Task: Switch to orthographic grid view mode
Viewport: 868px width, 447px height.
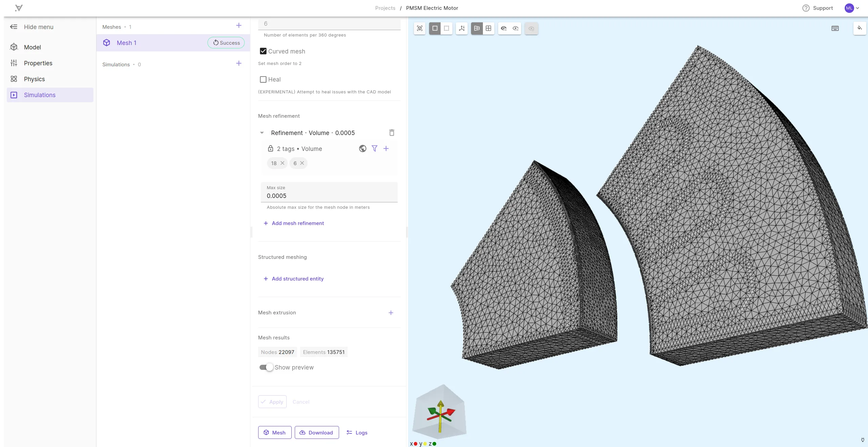Action: tap(488, 28)
